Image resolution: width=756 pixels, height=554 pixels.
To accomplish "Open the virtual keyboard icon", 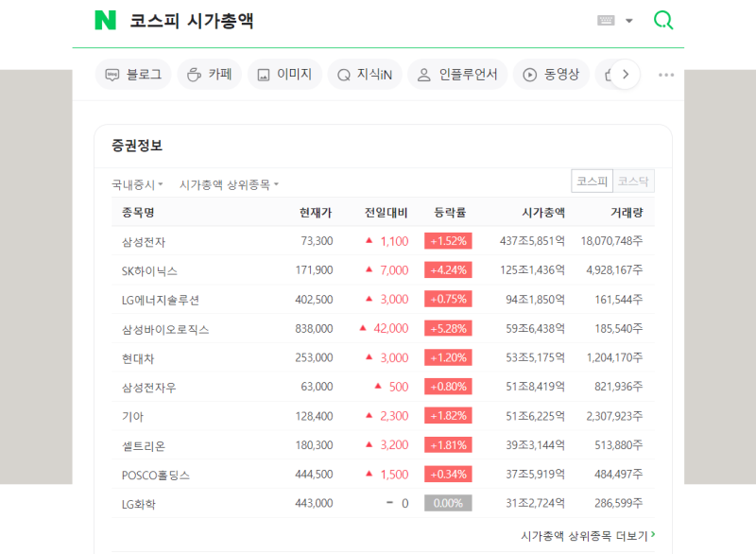I will coord(606,20).
